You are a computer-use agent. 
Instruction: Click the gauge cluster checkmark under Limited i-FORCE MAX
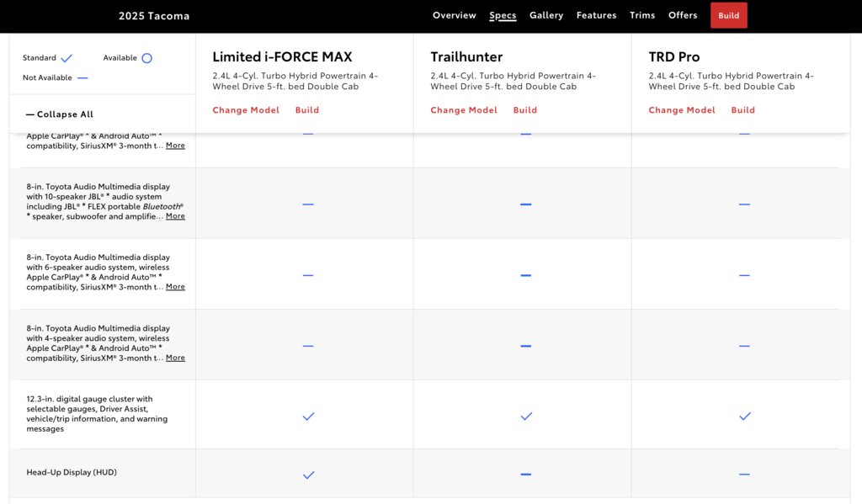[308, 416]
